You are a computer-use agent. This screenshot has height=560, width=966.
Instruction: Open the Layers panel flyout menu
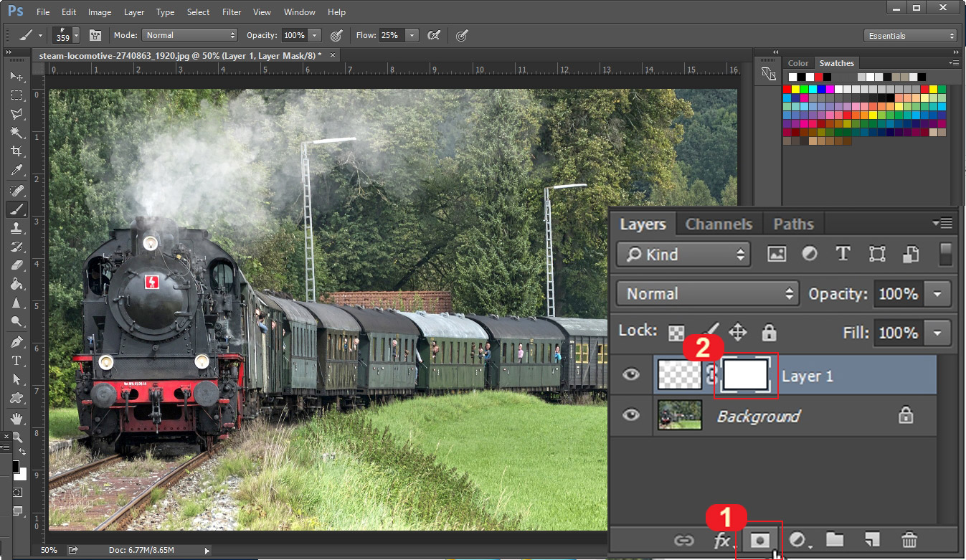[x=942, y=223]
